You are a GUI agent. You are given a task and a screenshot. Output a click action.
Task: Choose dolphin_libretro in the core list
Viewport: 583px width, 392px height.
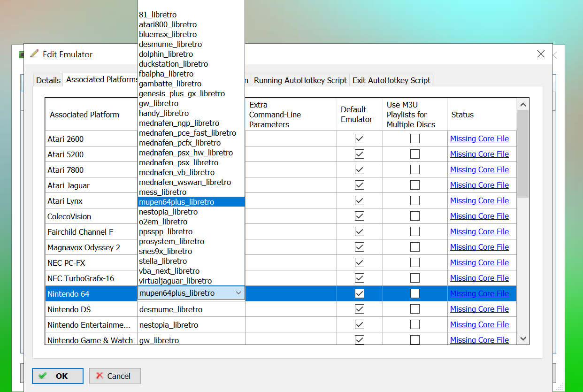(191, 54)
